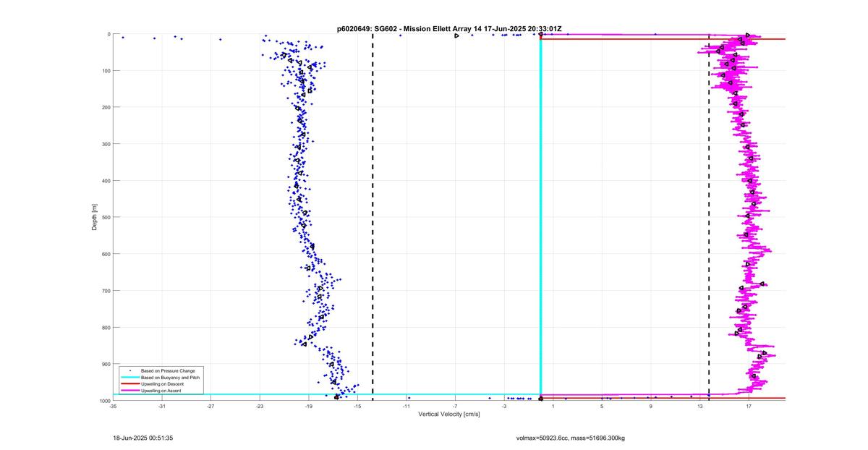This screenshot has height=450, width=868.
Task: Select the 'Depth [m]' y-axis label
Action: click(95, 217)
